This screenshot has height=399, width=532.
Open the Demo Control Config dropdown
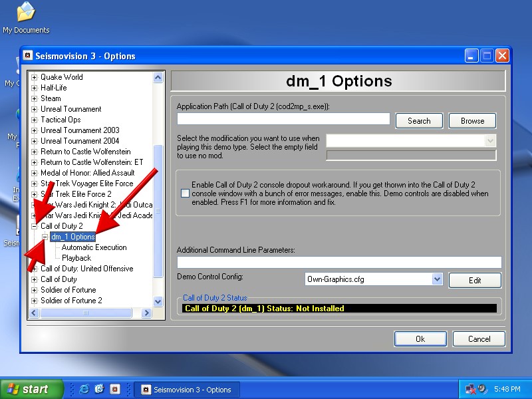click(437, 279)
